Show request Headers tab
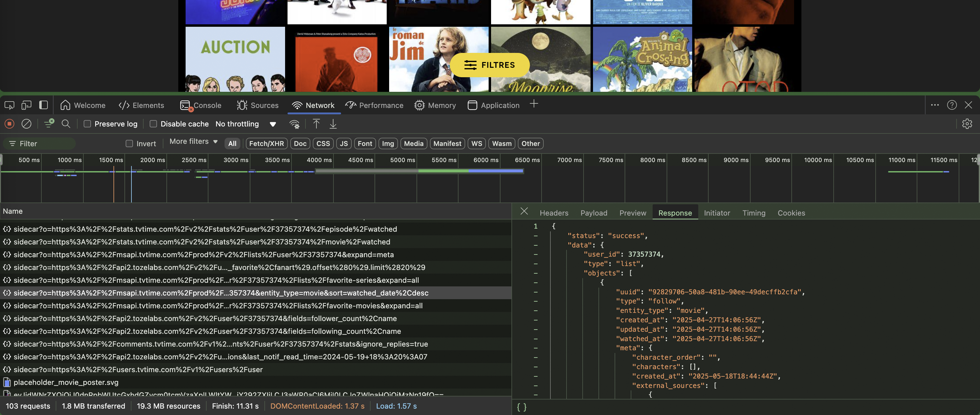The width and height of the screenshot is (980, 415). pyautogui.click(x=554, y=213)
